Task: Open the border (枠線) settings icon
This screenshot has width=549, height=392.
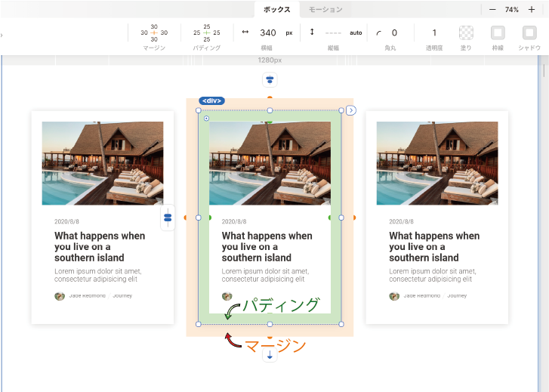Action: [x=498, y=33]
